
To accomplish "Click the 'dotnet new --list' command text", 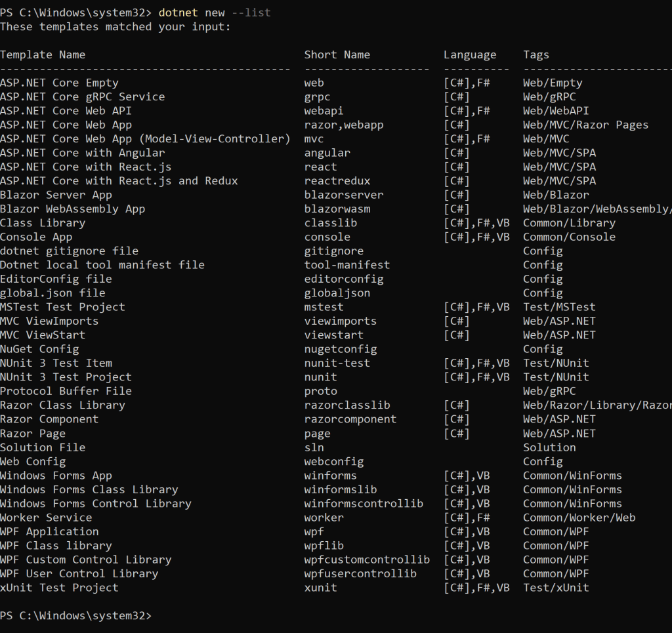I will click(x=215, y=13).
